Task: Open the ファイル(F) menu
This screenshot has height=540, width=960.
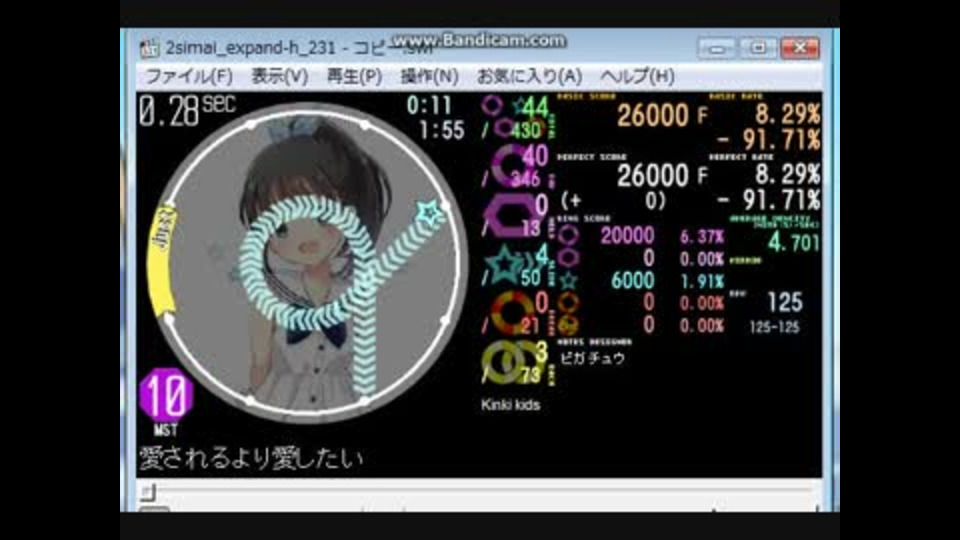Action: click(x=189, y=77)
